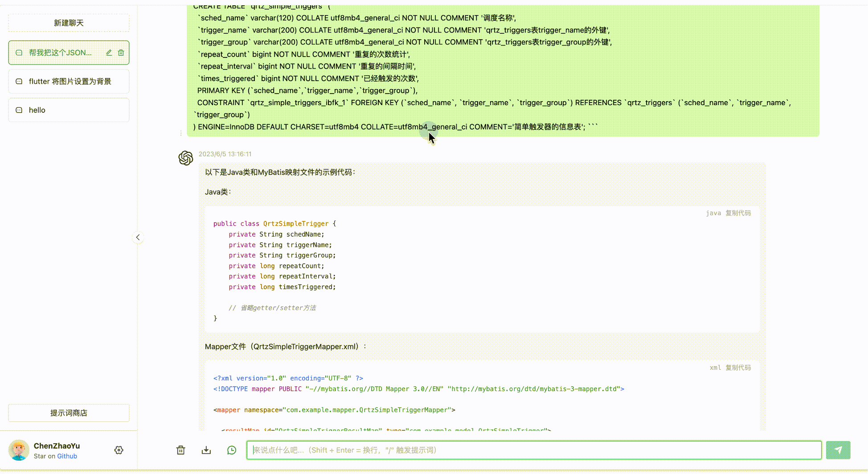Click the mapper namespace line in xml
The image size is (868, 474).
tap(334, 410)
